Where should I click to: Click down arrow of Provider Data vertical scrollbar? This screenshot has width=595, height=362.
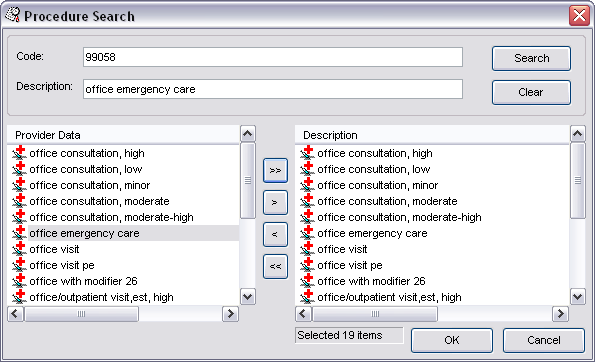(x=248, y=296)
